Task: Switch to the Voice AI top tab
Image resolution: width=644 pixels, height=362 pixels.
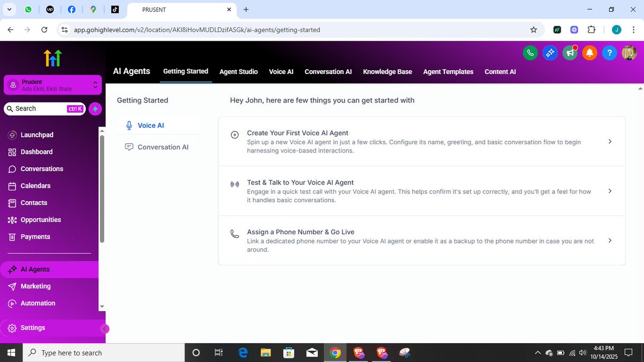Action: (x=281, y=71)
